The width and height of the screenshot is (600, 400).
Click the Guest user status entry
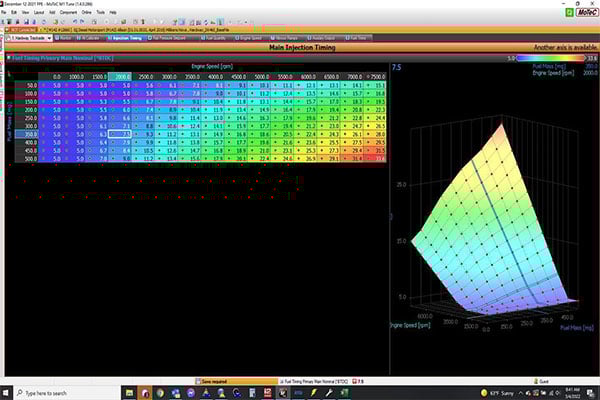coord(541,381)
